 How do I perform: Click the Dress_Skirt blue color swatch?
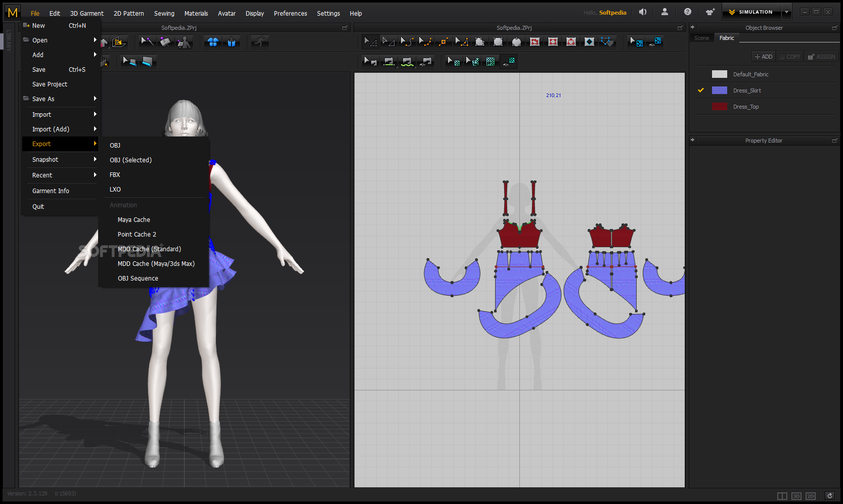click(x=719, y=90)
